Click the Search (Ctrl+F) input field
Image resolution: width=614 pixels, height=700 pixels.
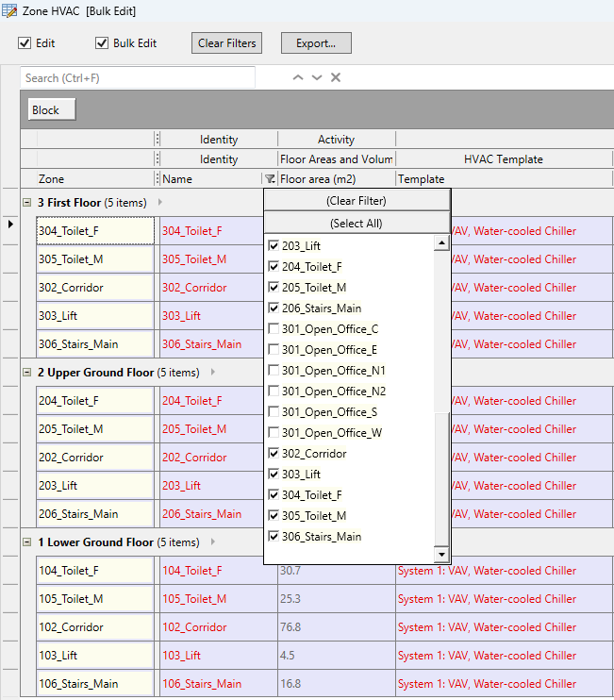click(x=138, y=78)
